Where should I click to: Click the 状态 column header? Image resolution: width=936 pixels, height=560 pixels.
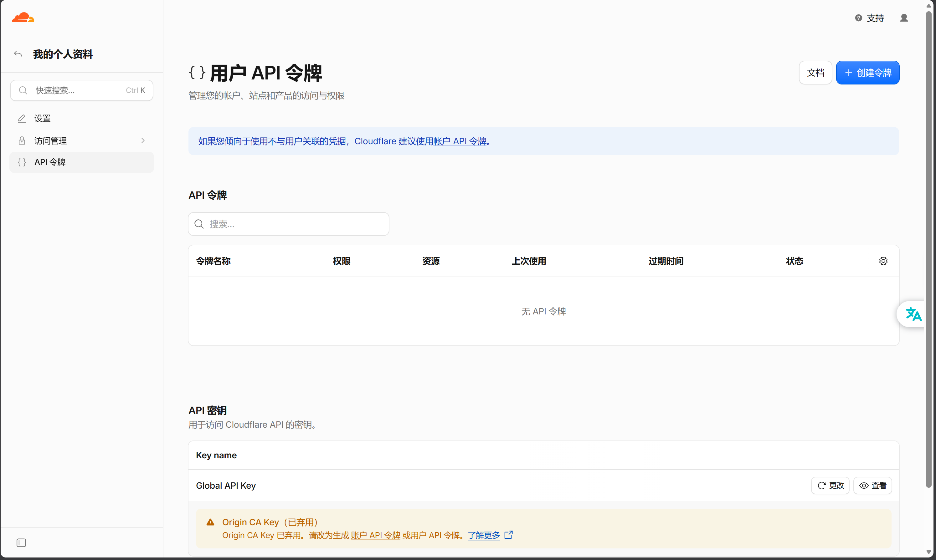pos(795,261)
